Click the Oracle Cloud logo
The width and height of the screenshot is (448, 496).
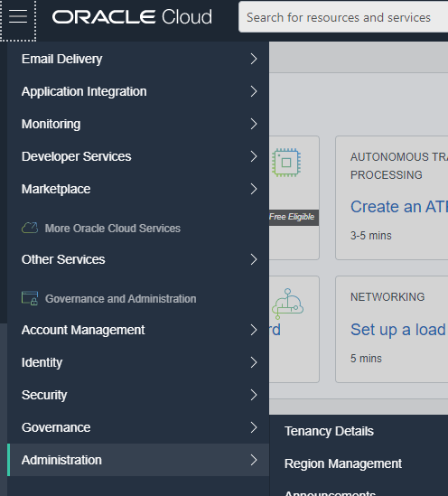tap(132, 17)
